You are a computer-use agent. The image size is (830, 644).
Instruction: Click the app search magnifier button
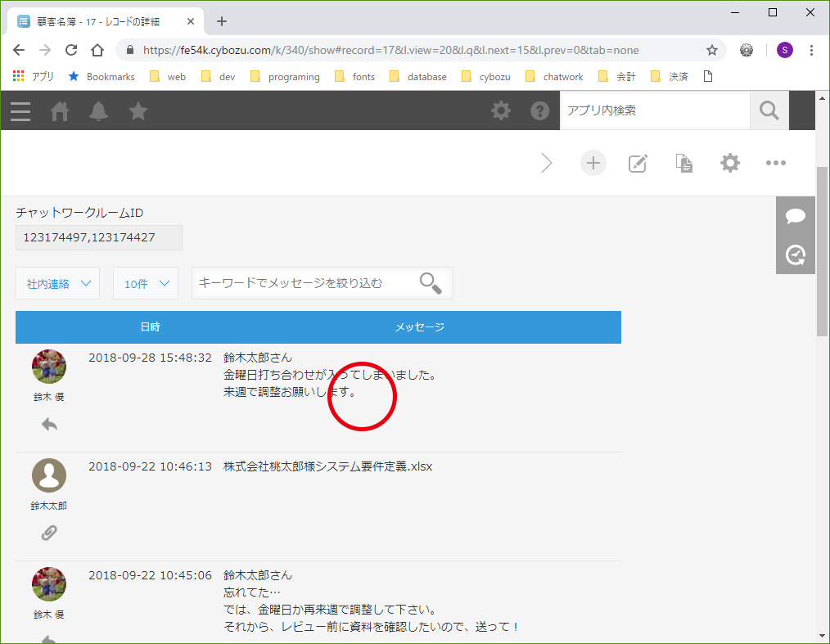click(x=769, y=110)
